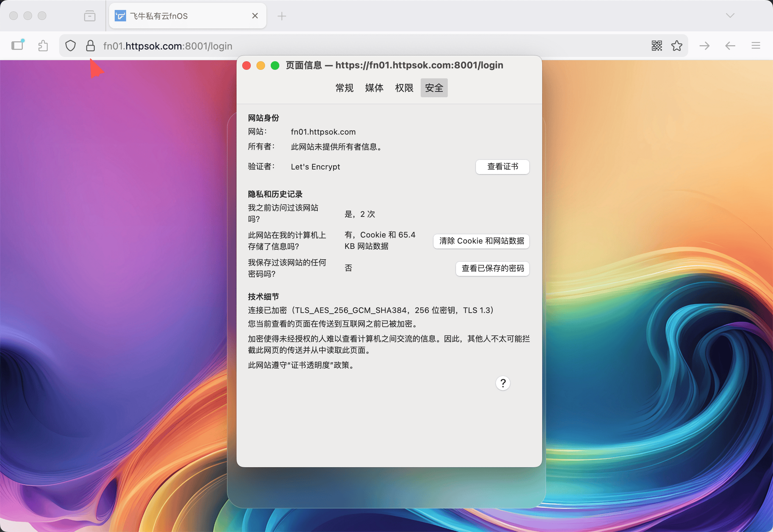The image size is (773, 532).
Task: Open a new tab with plus button
Action: point(281,16)
